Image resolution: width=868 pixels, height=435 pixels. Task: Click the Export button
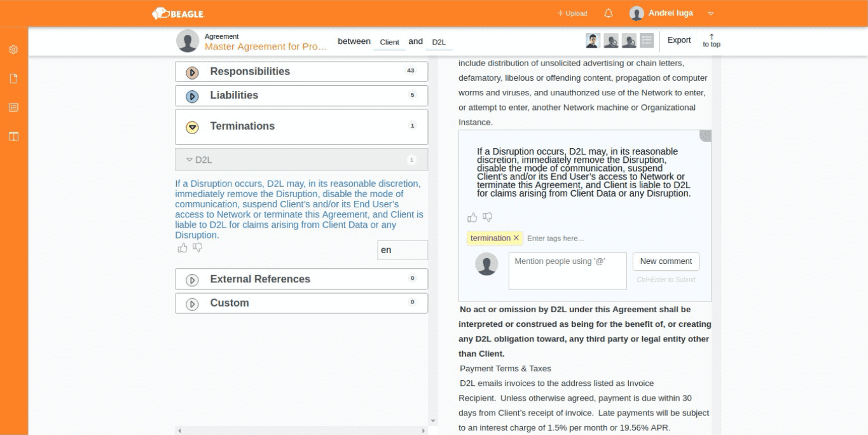click(679, 40)
